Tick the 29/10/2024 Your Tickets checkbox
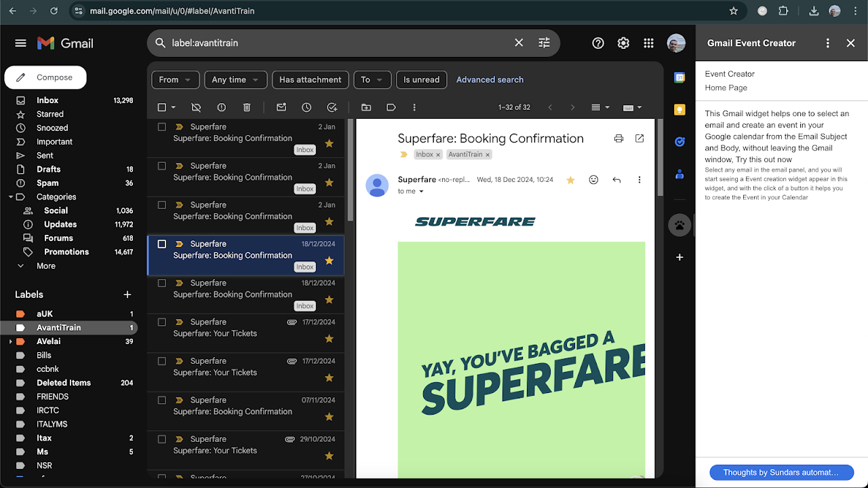This screenshot has width=868, height=488. click(162, 439)
